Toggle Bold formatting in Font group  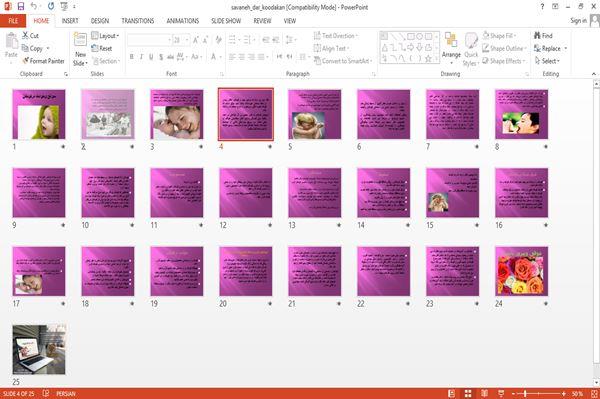[x=132, y=57]
